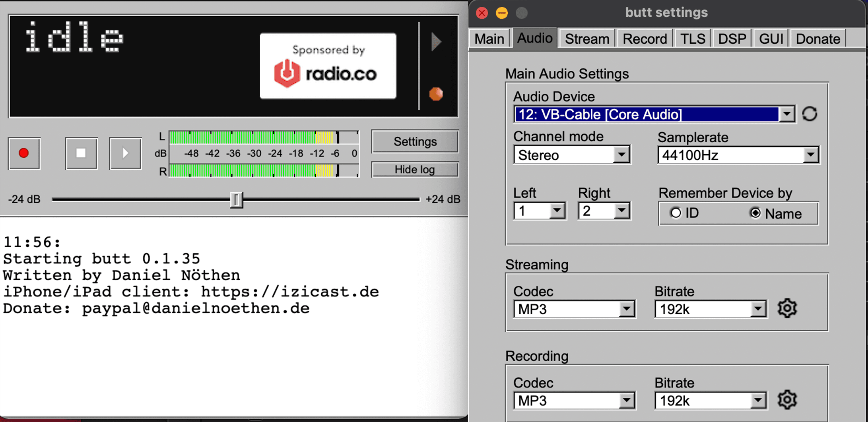Select ID for Remember Device by
Screen dimensions: 868x422
coord(676,213)
